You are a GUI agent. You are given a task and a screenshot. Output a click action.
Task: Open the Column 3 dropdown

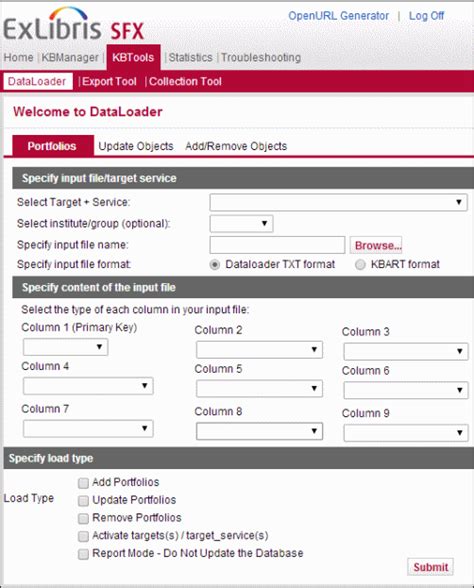click(x=406, y=351)
